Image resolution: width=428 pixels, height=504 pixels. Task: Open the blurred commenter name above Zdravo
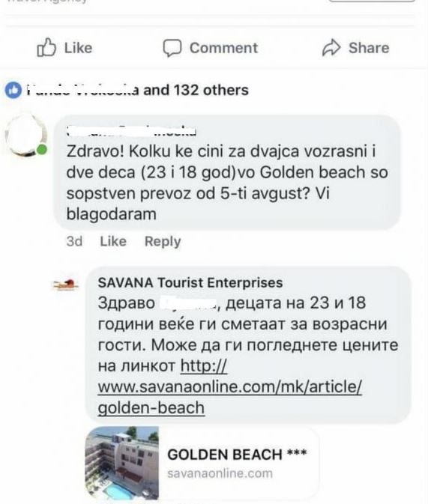(x=131, y=131)
